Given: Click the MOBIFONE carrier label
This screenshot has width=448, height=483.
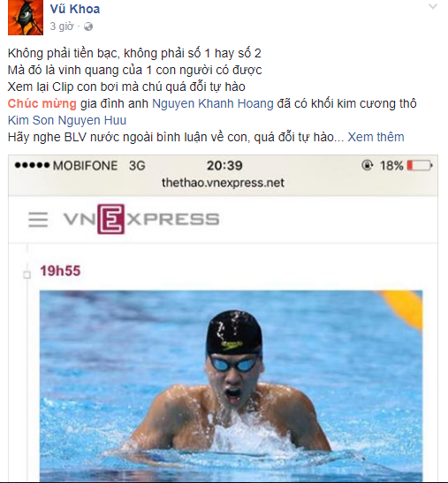Looking at the screenshot, I should (x=85, y=166).
